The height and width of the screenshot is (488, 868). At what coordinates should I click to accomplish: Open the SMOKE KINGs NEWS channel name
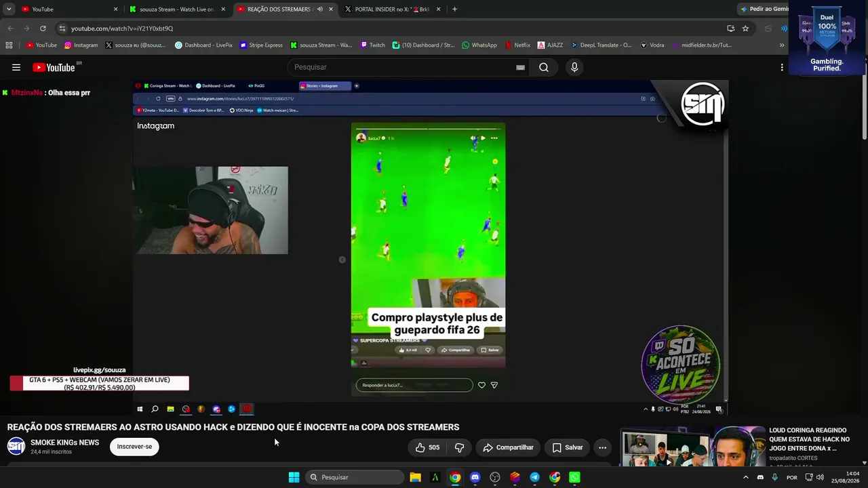pyautogui.click(x=64, y=443)
